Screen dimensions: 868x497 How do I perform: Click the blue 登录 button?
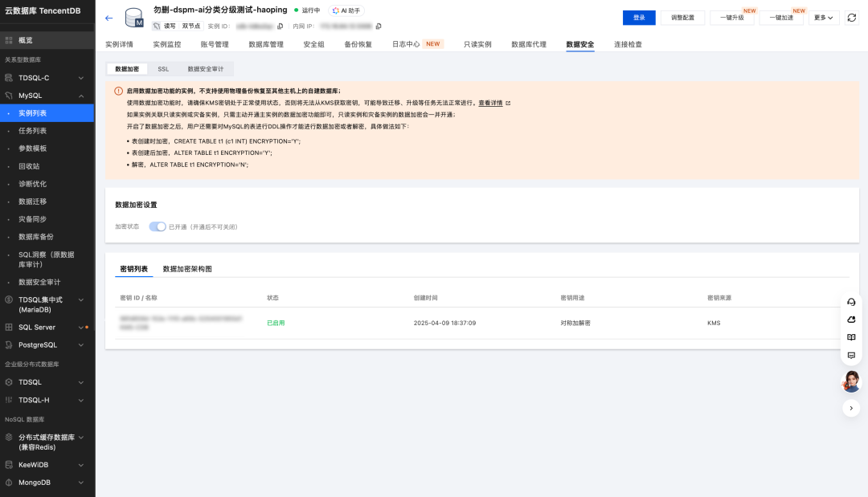point(640,18)
